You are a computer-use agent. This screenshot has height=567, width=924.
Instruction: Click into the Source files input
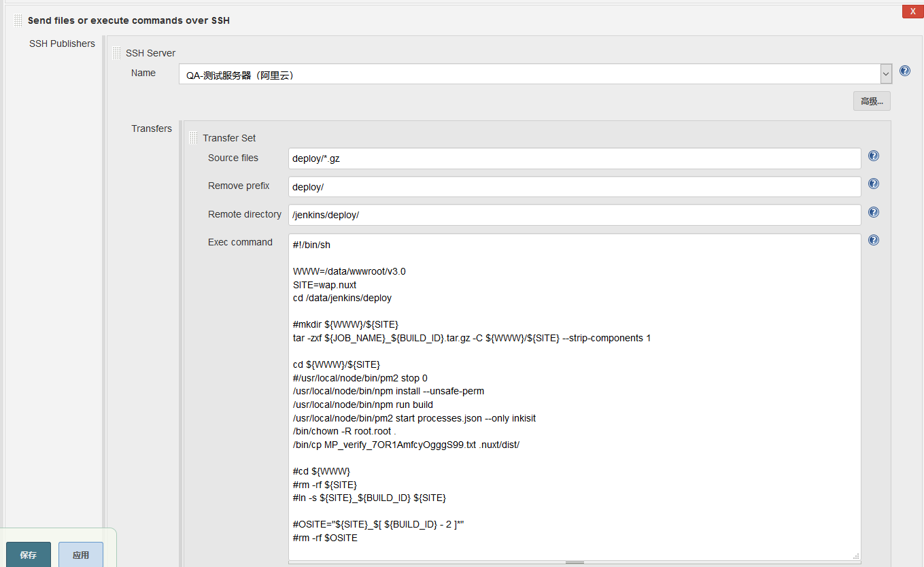point(575,158)
